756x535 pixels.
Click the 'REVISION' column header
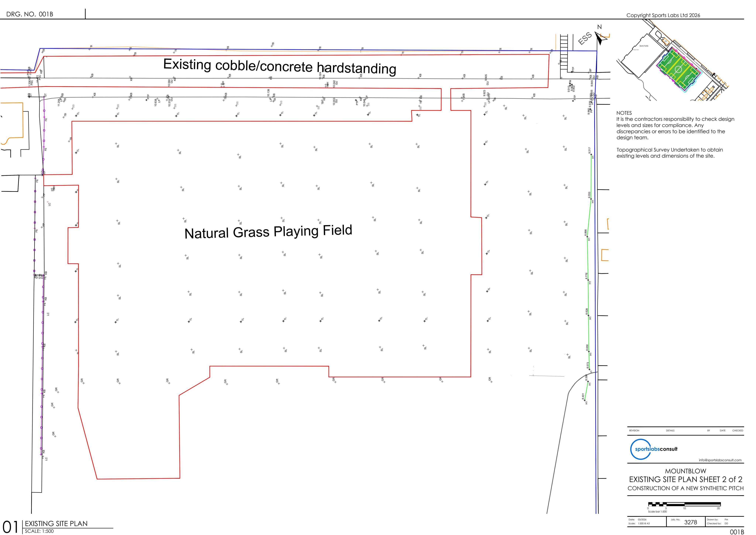(634, 430)
